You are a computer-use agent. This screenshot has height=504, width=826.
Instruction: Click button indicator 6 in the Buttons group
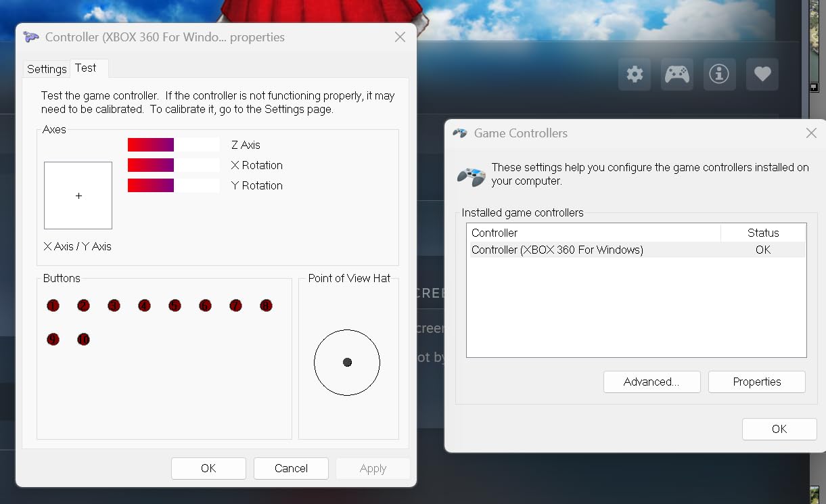point(205,306)
